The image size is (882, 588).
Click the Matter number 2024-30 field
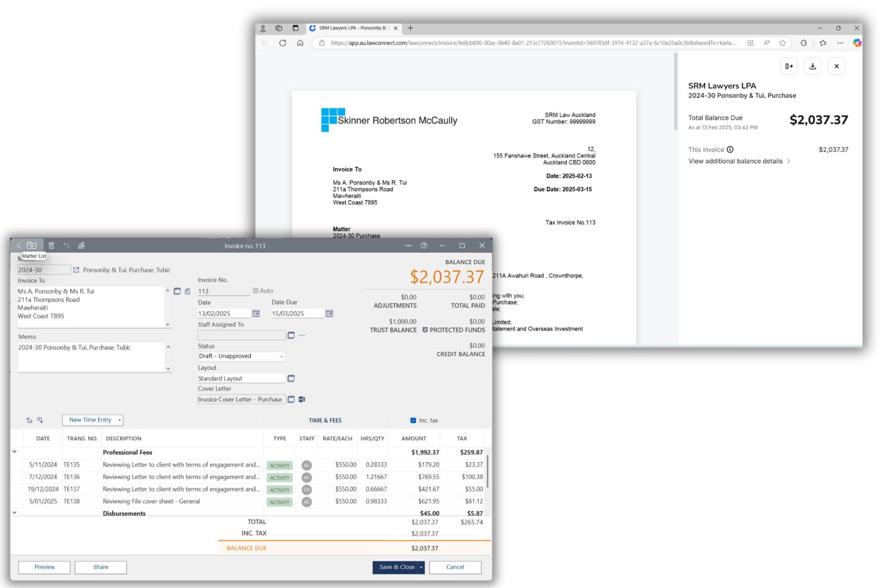point(44,270)
